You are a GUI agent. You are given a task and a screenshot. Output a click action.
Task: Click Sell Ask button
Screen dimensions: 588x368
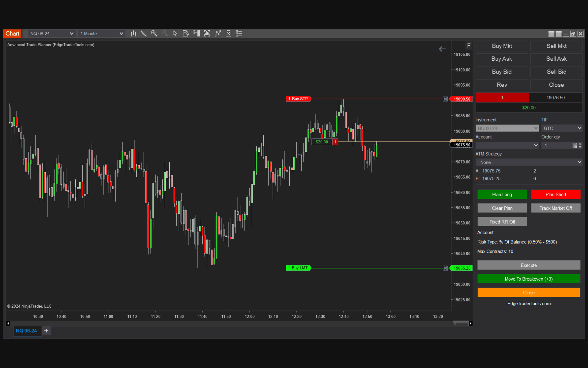[x=556, y=59]
